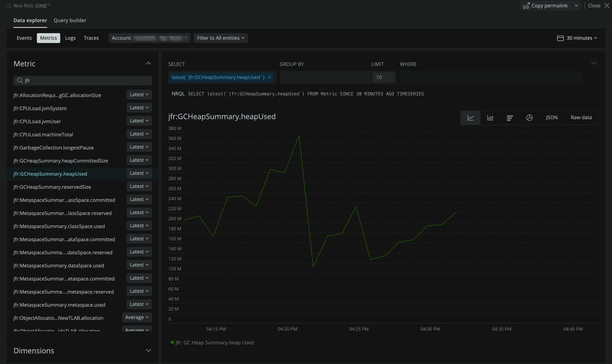
Task: Open the Raw data view
Action: 581,118
